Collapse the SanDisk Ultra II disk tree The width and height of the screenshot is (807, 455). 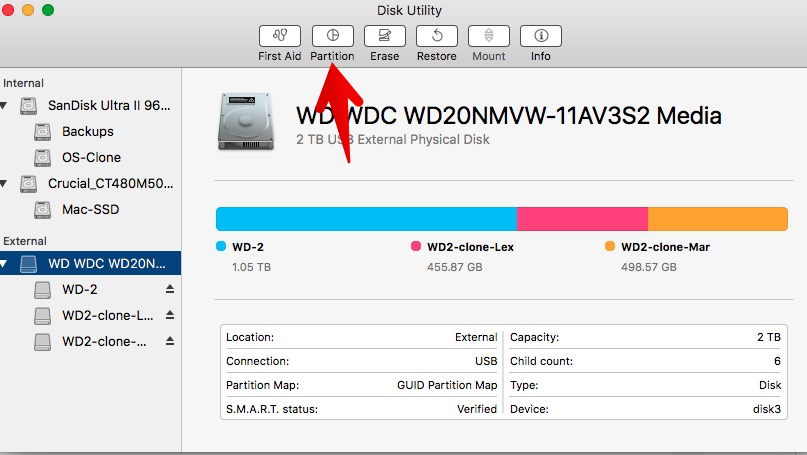4,106
